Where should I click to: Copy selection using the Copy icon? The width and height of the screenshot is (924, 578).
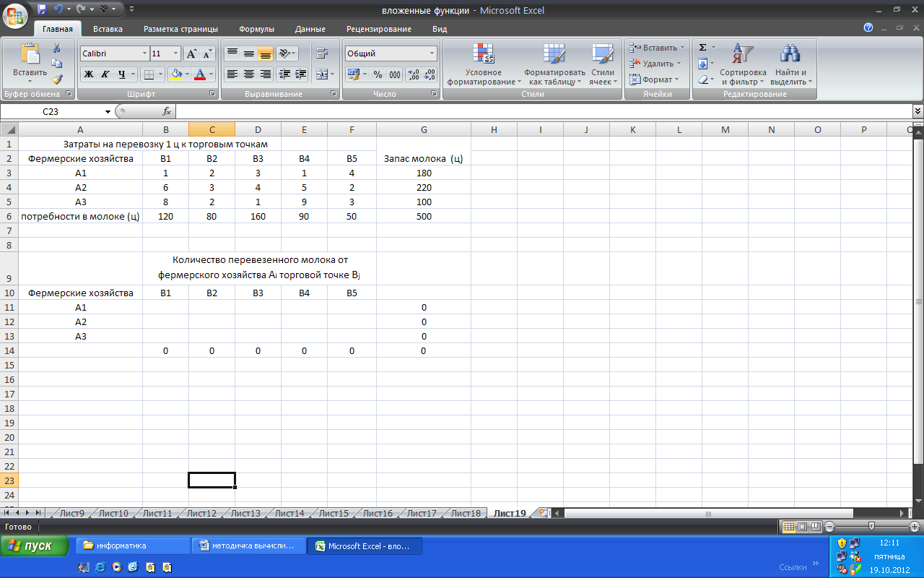click(57, 64)
